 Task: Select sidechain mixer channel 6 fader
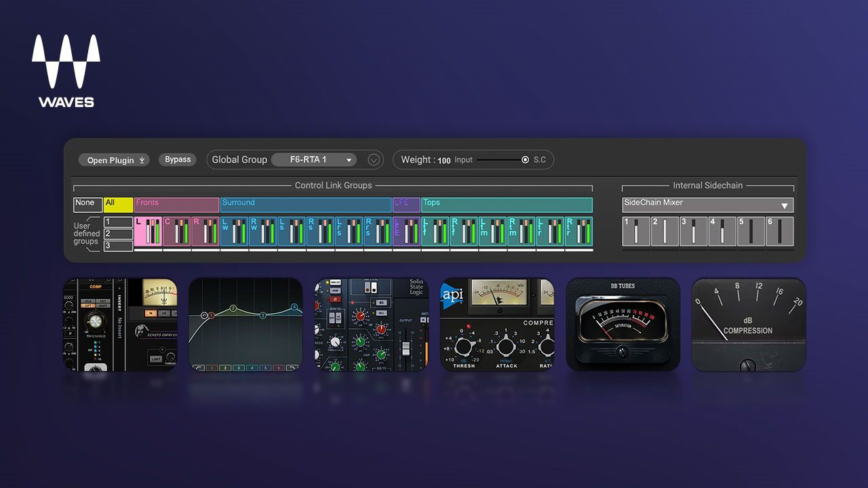(779, 231)
